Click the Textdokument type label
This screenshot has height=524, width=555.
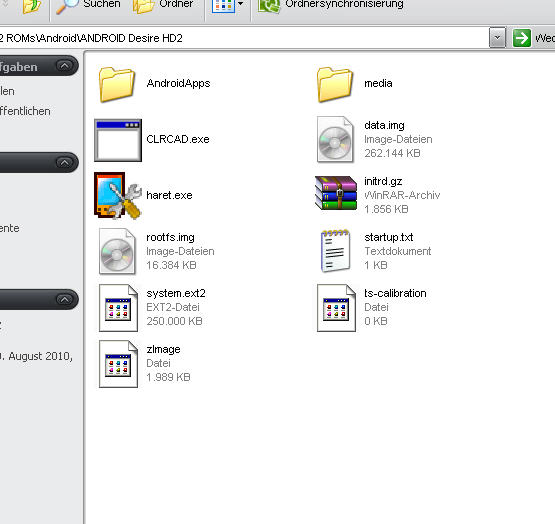point(398,251)
